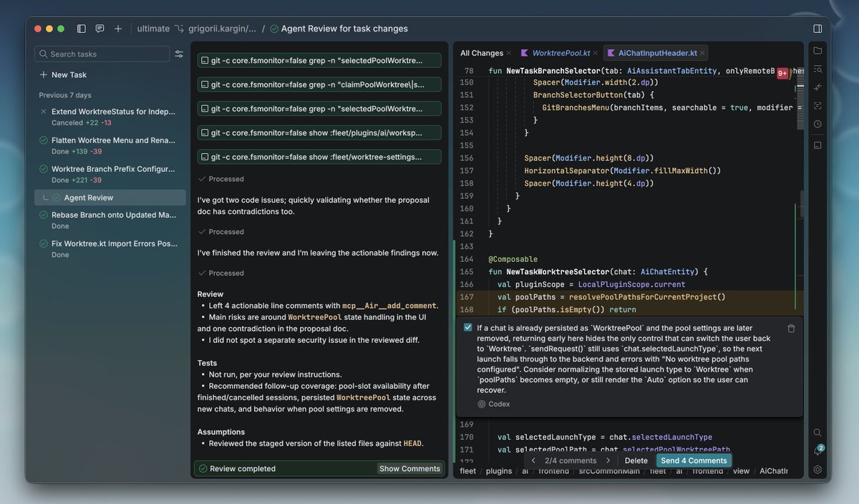Open notifications bell with badge 2

tap(817, 451)
